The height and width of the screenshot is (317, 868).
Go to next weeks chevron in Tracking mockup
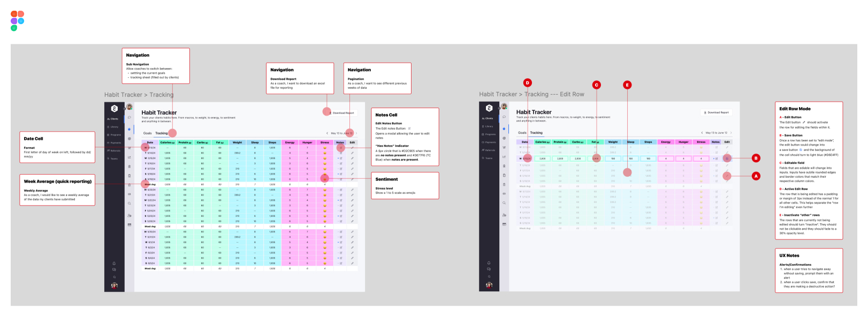point(356,133)
